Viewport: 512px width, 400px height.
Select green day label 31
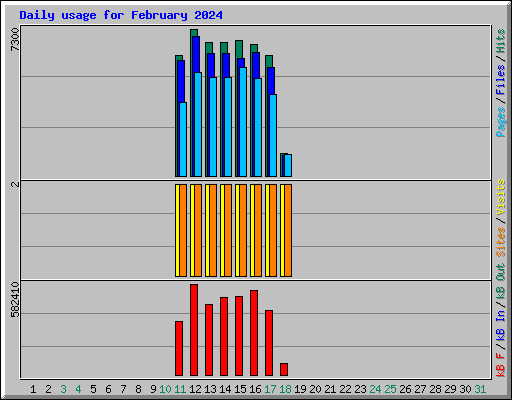click(x=480, y=389)
